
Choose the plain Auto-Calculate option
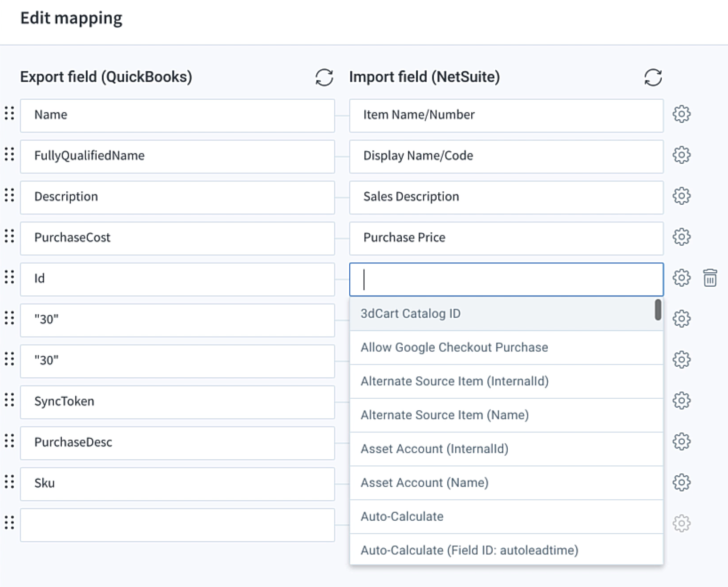tap(506, 517)
